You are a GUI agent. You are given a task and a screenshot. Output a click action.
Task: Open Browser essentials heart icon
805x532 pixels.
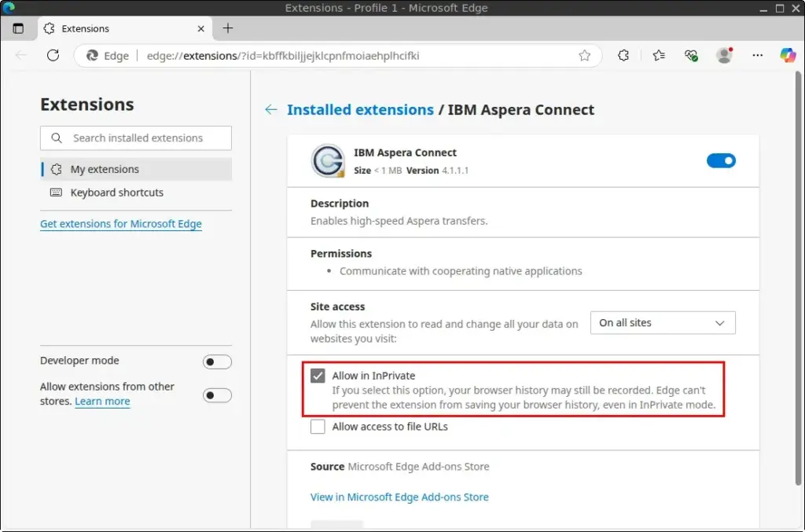pos(691,56)
